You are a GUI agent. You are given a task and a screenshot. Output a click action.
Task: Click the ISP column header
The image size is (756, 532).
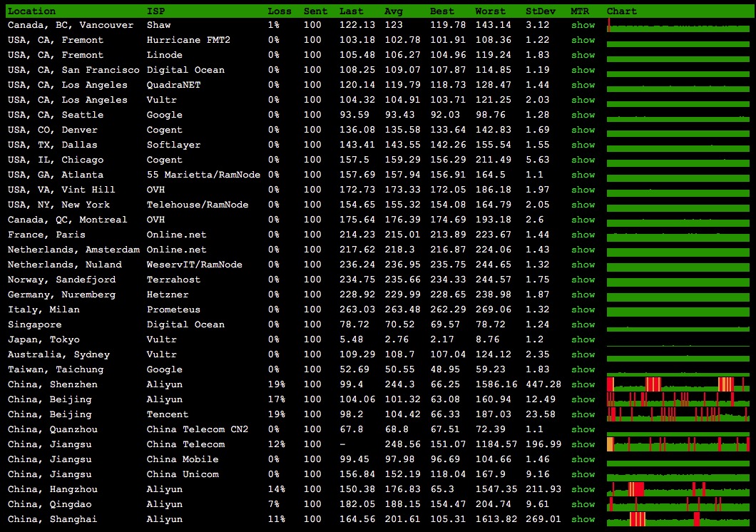click(155, 11)
